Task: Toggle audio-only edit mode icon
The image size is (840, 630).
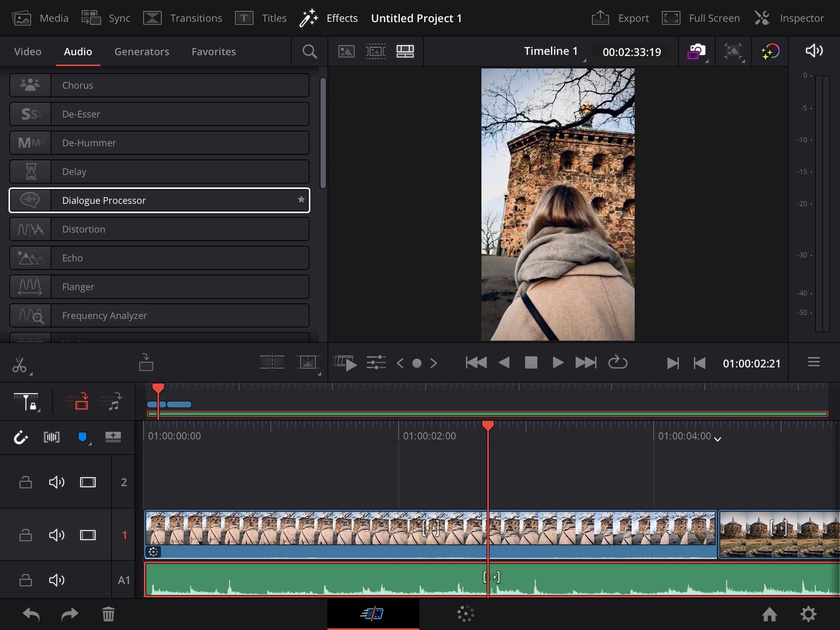Action: 111,402
